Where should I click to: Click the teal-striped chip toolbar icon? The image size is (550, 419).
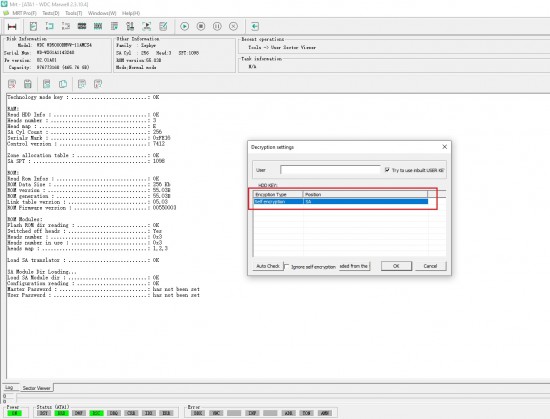point(98,26)
